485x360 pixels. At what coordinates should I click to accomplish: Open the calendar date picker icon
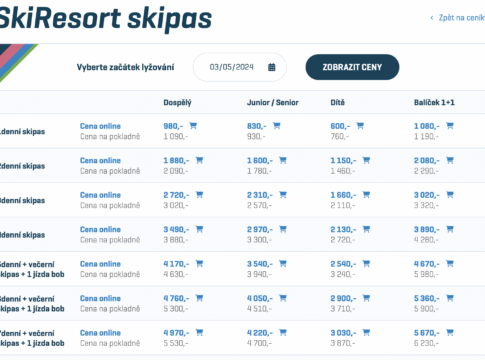pyautogui.click(x=272, y=67)
